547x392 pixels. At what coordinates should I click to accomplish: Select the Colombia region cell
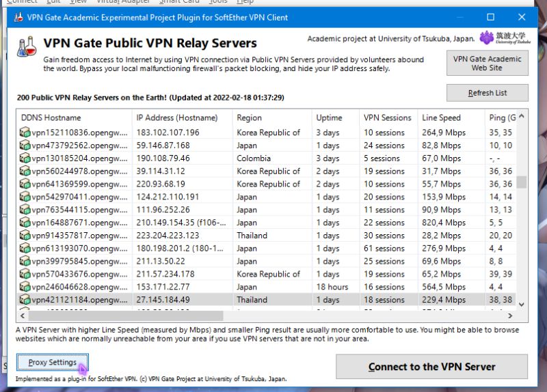(254, 158)
